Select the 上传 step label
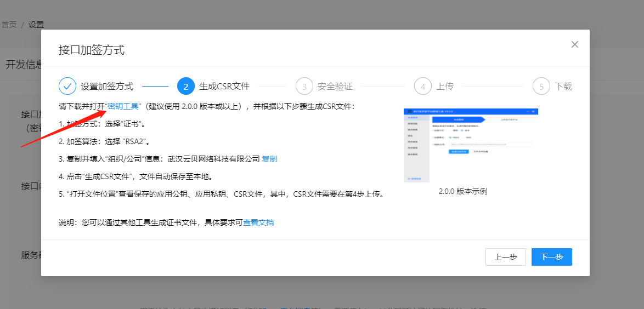Image resolution: width=644 pixels, height=309 pixels. click(445, 87)
